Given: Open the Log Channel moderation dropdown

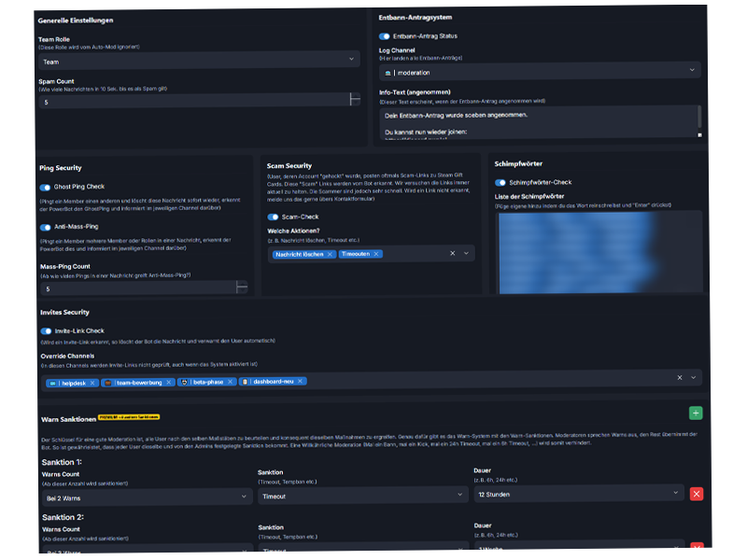Looking at the screenshot, I should click(x=537, y=71).
